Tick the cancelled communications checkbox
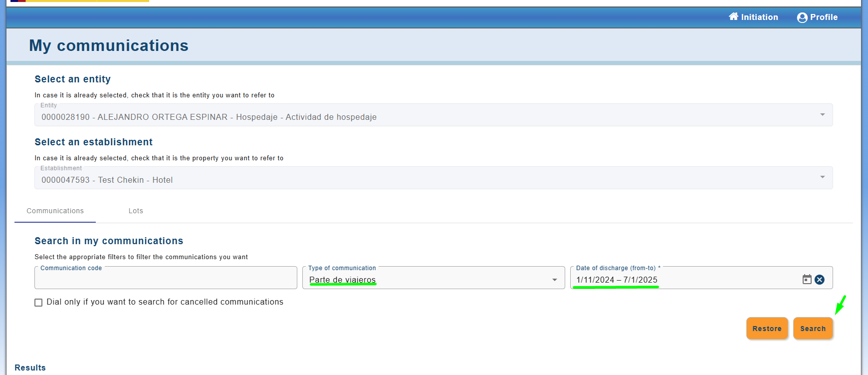Viewport: 868px width, 375px height. point(38,303)
